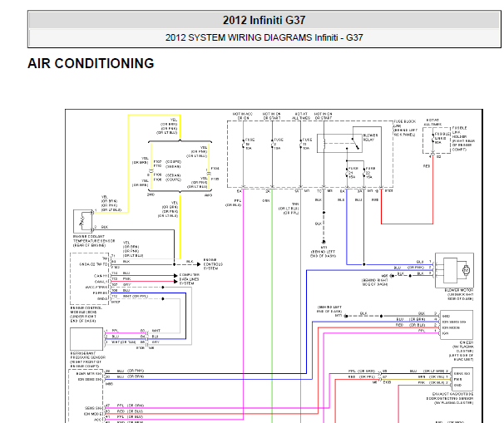Click the 'FUSE 22 15A' label
504x423 pixels.
370,173
